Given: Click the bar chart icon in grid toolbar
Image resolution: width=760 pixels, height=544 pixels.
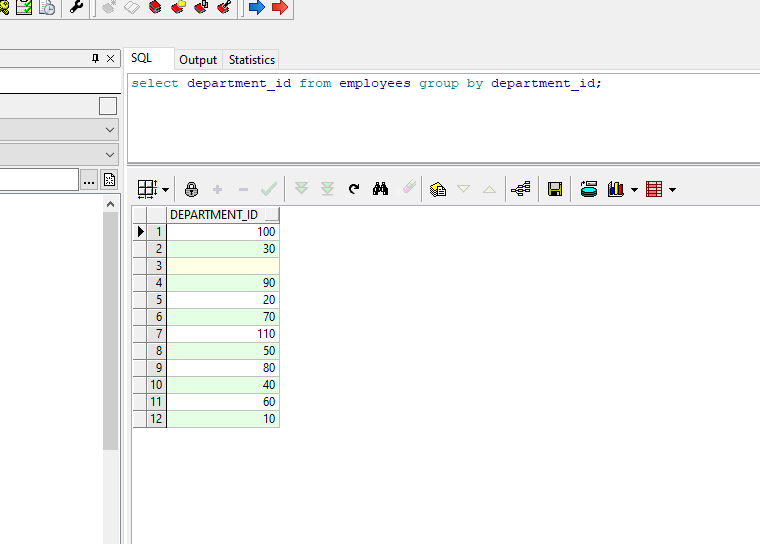Looking at the screenshot, I should point(616,189).
